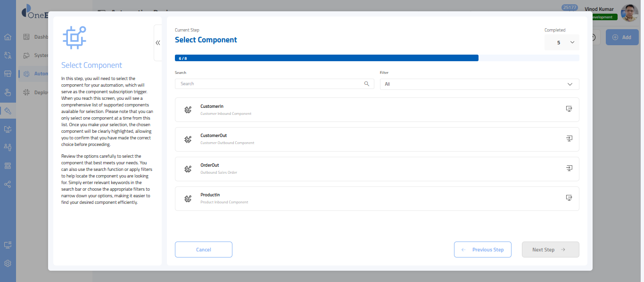Click the CustomerIn component chip icon
This screenshot has height=282, width=644.
[188, 110]
